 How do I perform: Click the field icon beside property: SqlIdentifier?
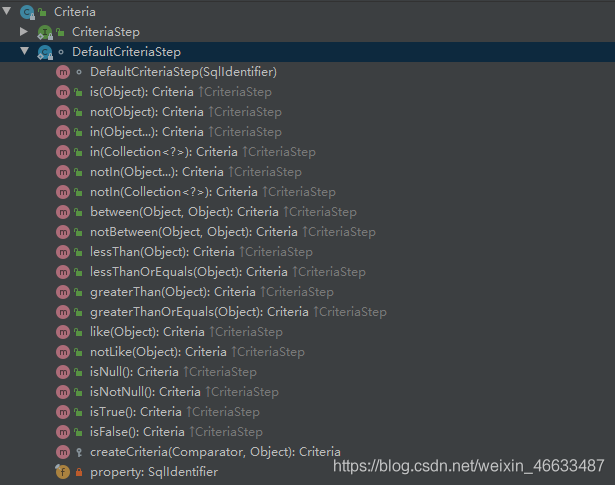63,471
